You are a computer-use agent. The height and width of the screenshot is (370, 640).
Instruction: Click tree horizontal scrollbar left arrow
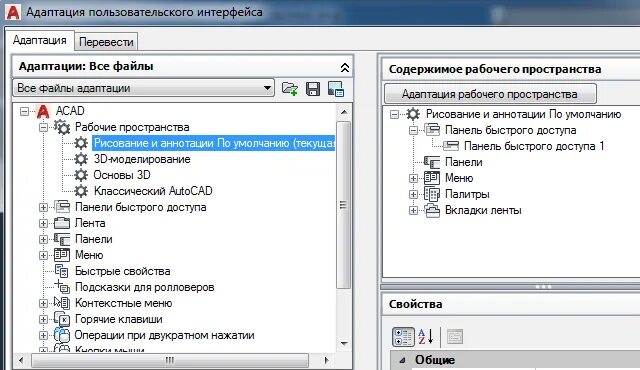(x=21, y=360)
